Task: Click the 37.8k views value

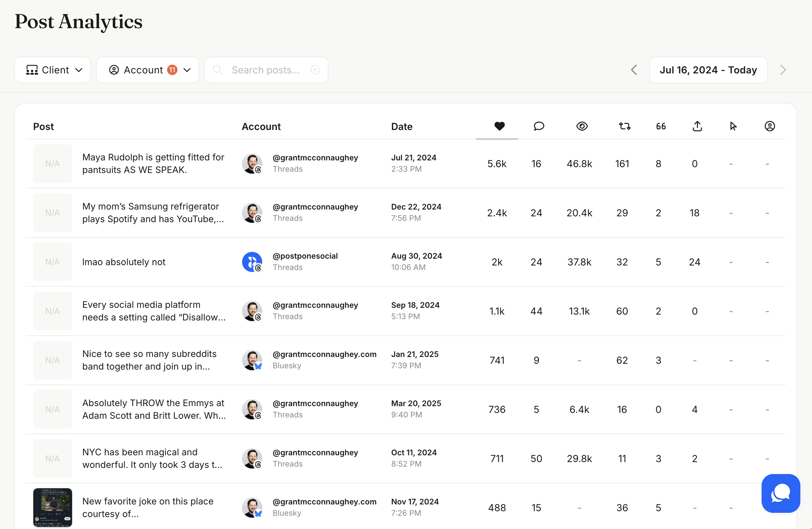Action: tap(579, 262)
